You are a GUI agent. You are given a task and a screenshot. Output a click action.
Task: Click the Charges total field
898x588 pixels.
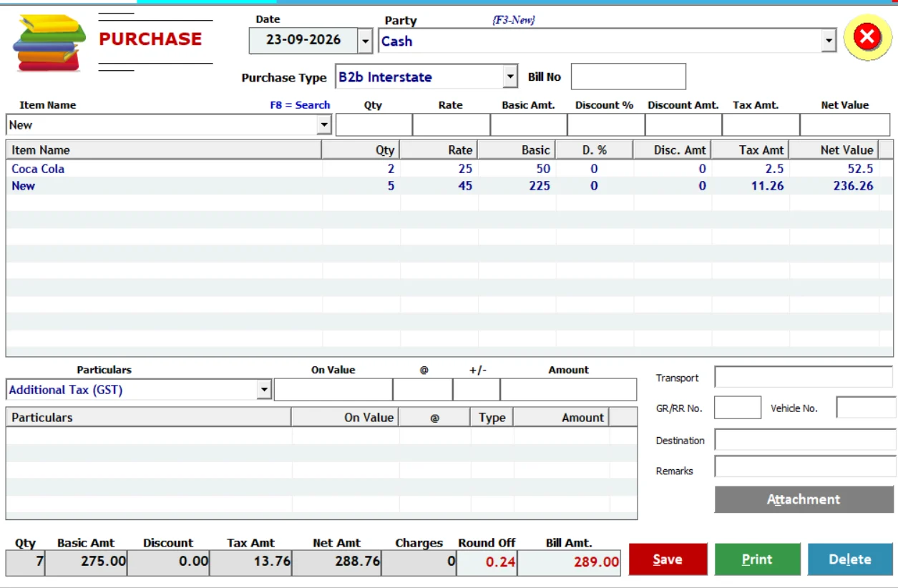[419, 562]
